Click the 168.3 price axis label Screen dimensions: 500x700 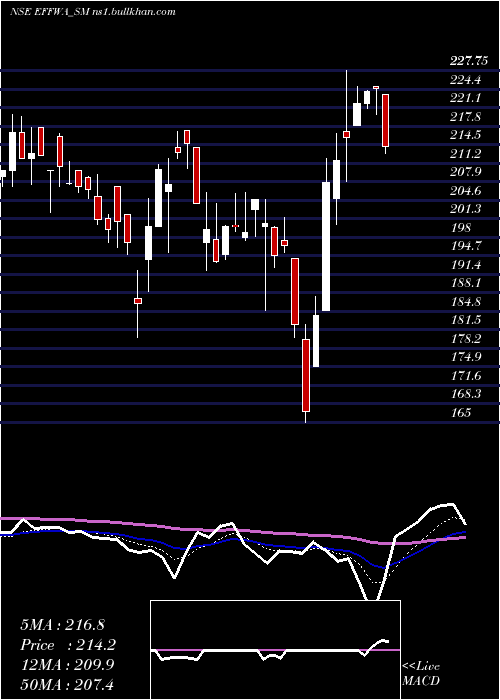[466, 394]
